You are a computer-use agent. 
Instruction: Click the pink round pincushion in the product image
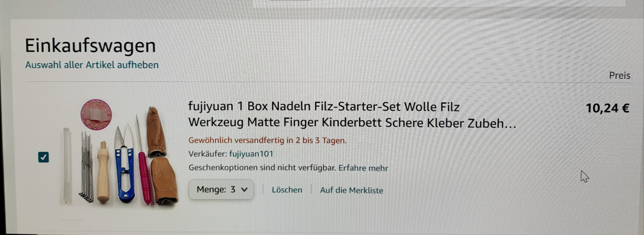(96, 114)
